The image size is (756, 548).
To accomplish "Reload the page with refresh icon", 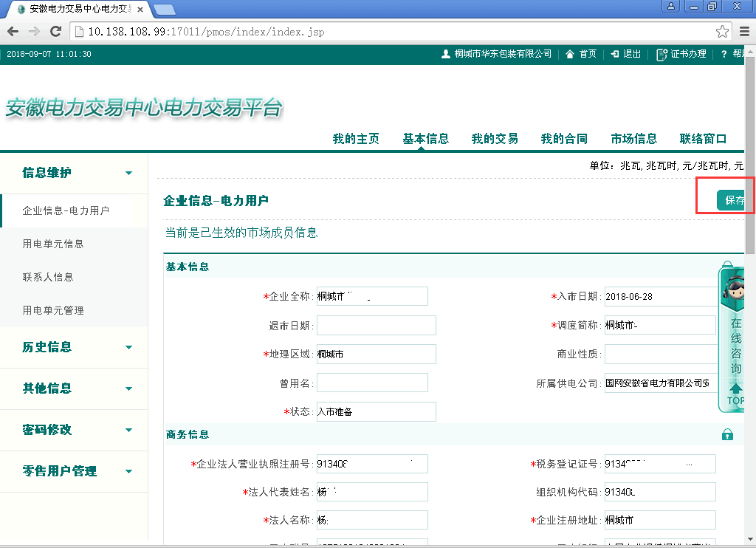I will pyautogui.click(x=55, y=32).
